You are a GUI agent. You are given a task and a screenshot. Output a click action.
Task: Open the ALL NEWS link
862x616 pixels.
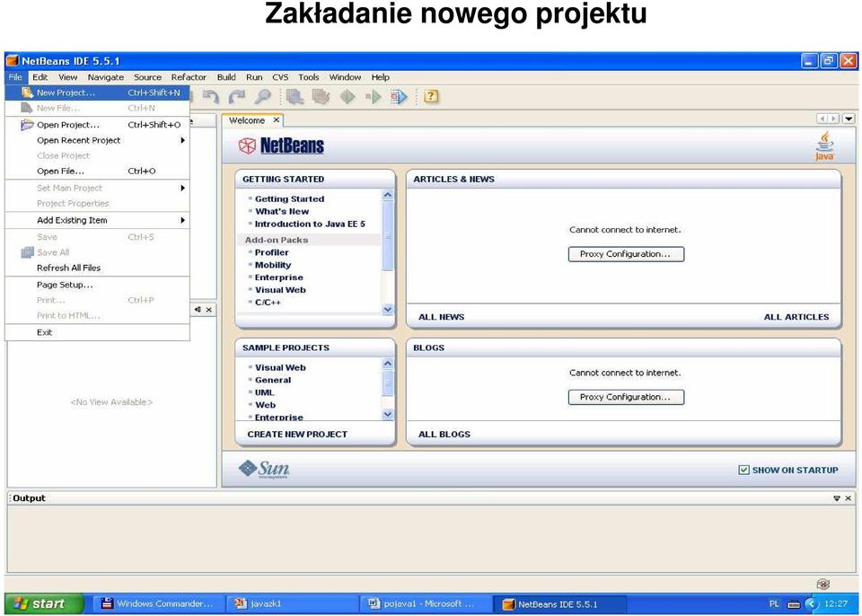(x=442, y=317)
